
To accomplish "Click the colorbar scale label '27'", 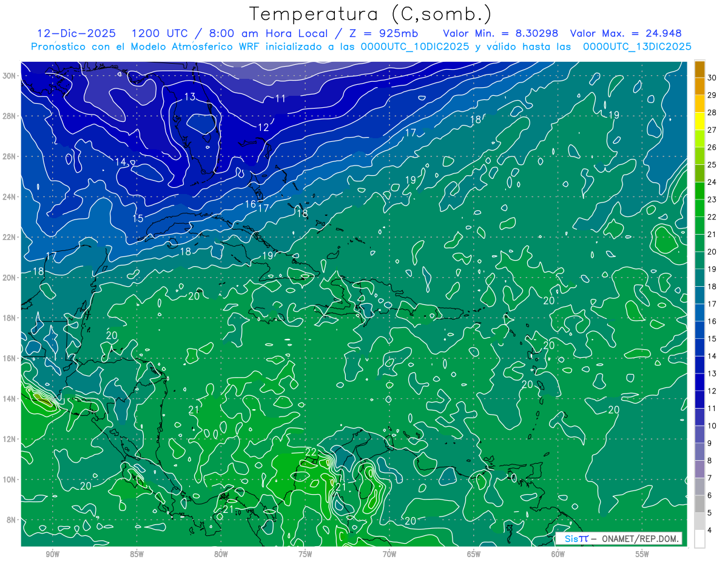I will [712, 130].
